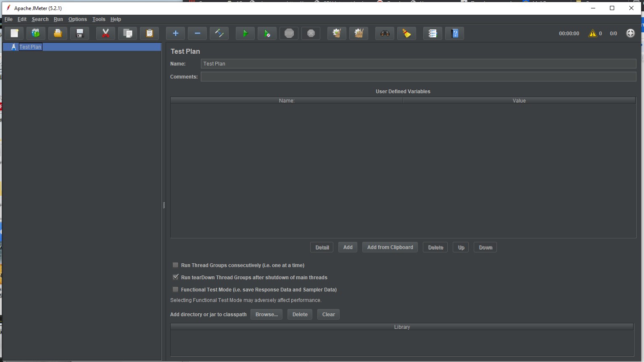
Task: Click the Open file folder icon
Action: click(x=58, y=34)
